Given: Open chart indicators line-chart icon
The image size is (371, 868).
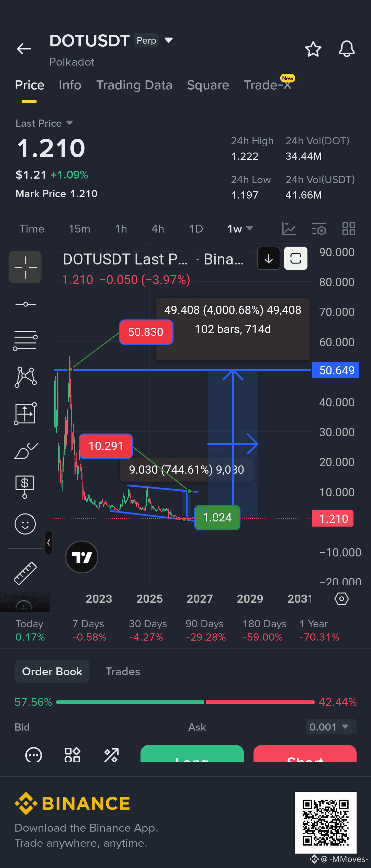Looking at the screenshot, I should (289, 228).
